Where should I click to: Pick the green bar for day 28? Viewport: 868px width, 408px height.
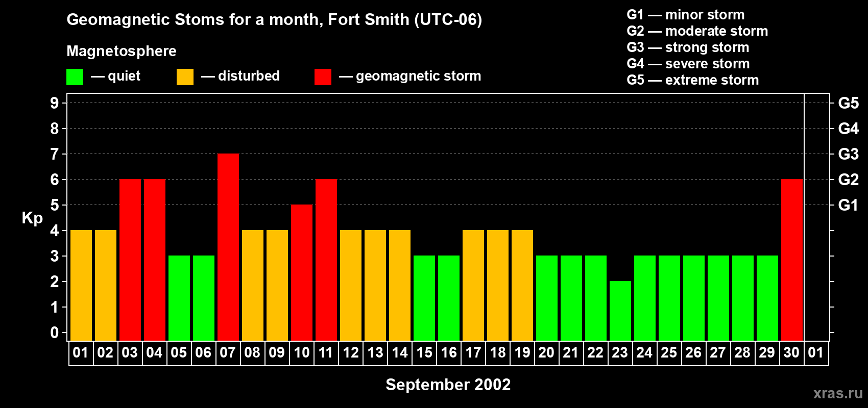coord(743,298)
